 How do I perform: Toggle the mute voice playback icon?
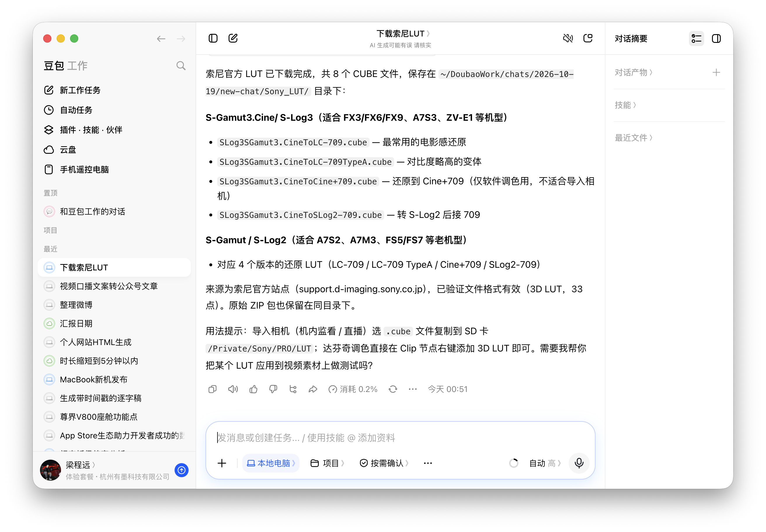568,38
